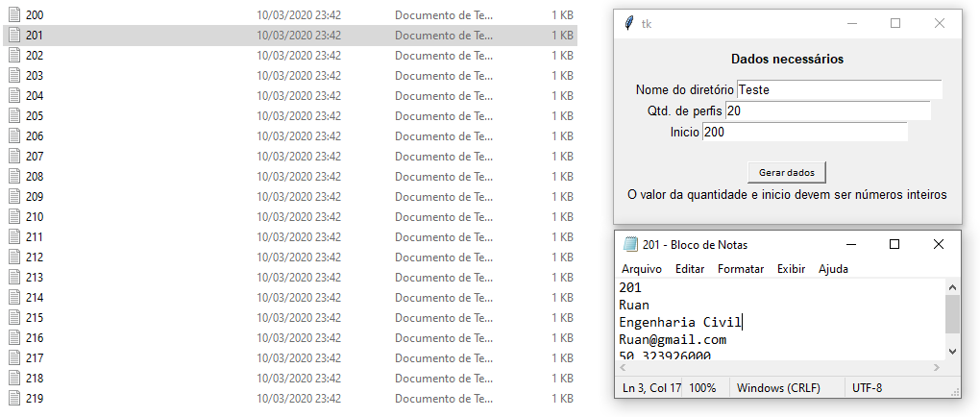This screenshot has width=980, height=417.
Task: Click the text file icon for 200
Action: point(14,15)
